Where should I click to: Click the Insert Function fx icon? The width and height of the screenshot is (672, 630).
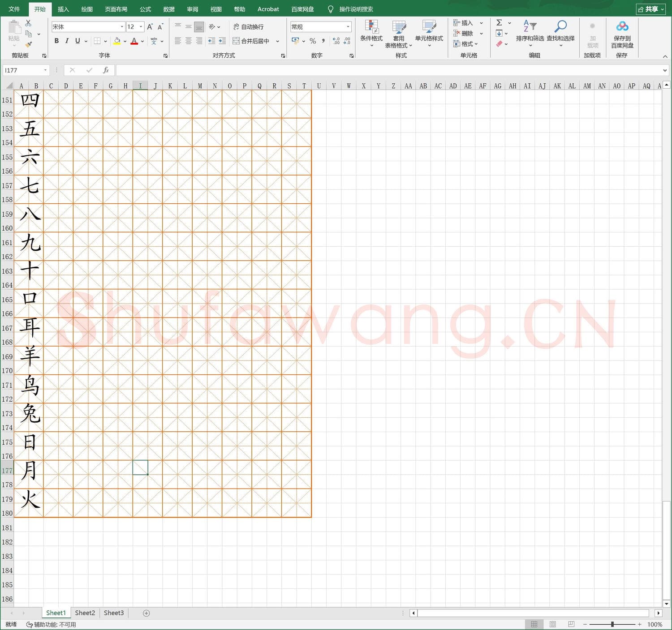coord(106,70)
